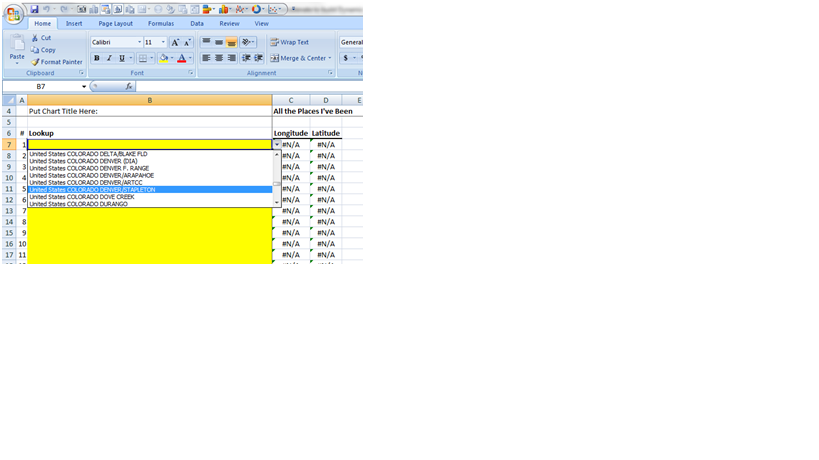The height and width of the screenshot is (460, 819).
Task: Open the Page Layout tab
Action: click(115, 23)
